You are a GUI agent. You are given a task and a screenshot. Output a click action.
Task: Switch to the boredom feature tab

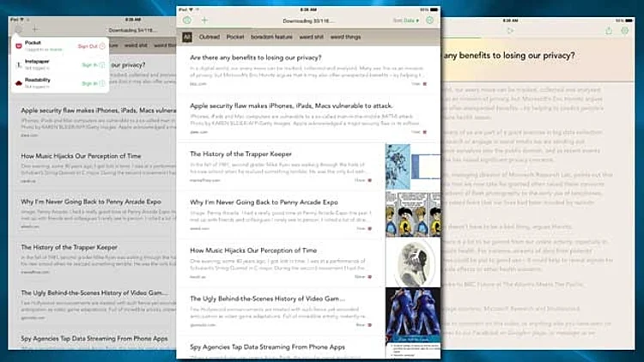pos(271,37)
